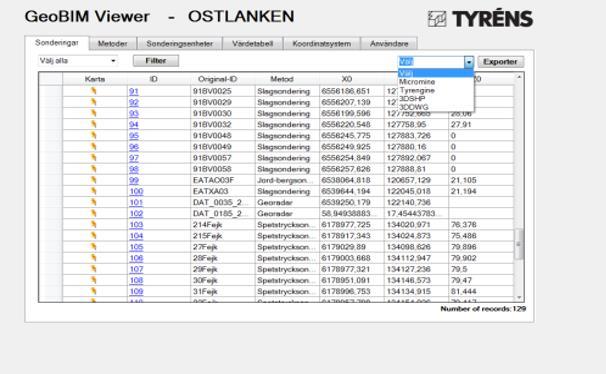
Task: Switch to the Metoder tab
Action: 112,44
